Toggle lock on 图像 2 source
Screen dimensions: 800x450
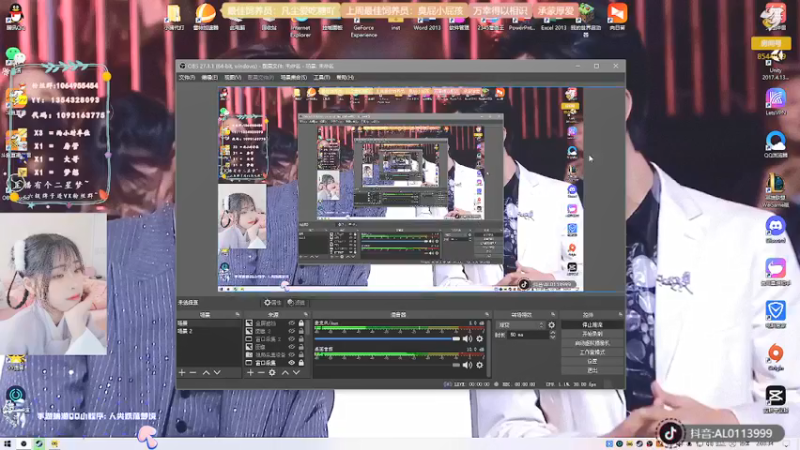(x=301, y=331)
